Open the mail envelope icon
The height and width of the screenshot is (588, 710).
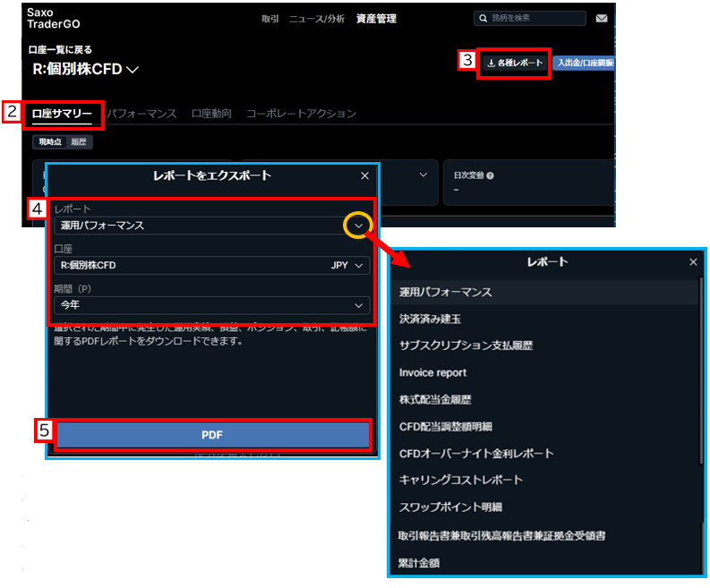point(602,19)
